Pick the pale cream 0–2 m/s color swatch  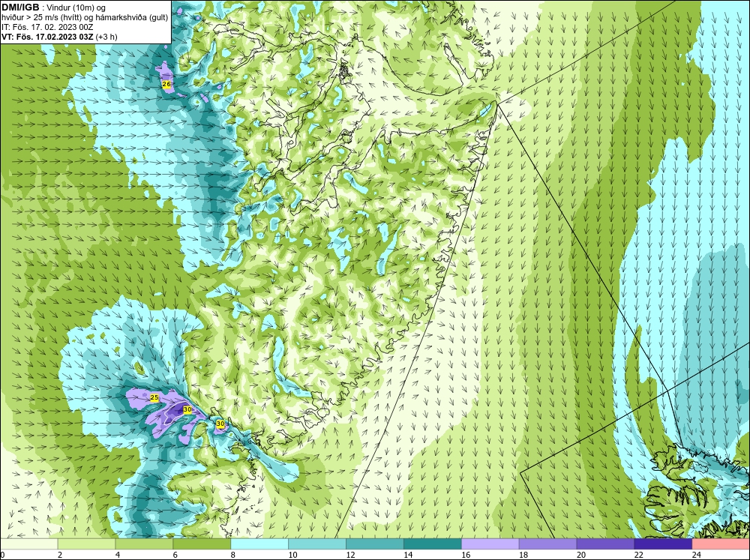(x=28, y=544)
